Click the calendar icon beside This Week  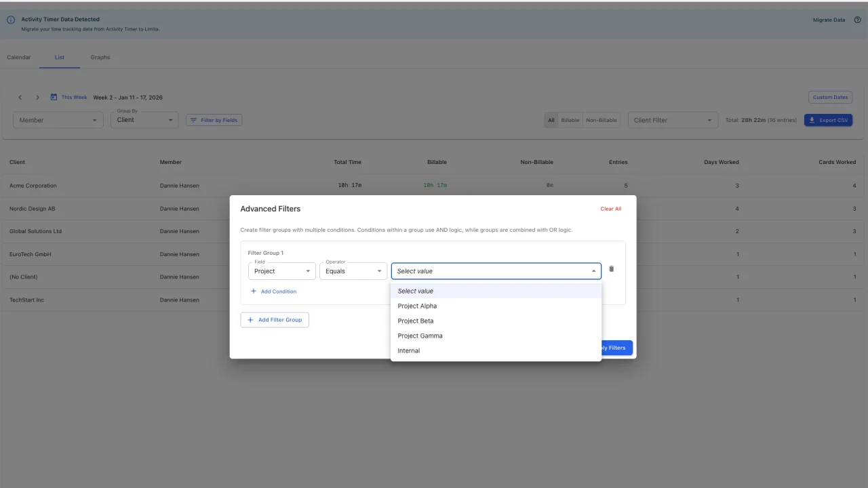[x=55, y=97]
